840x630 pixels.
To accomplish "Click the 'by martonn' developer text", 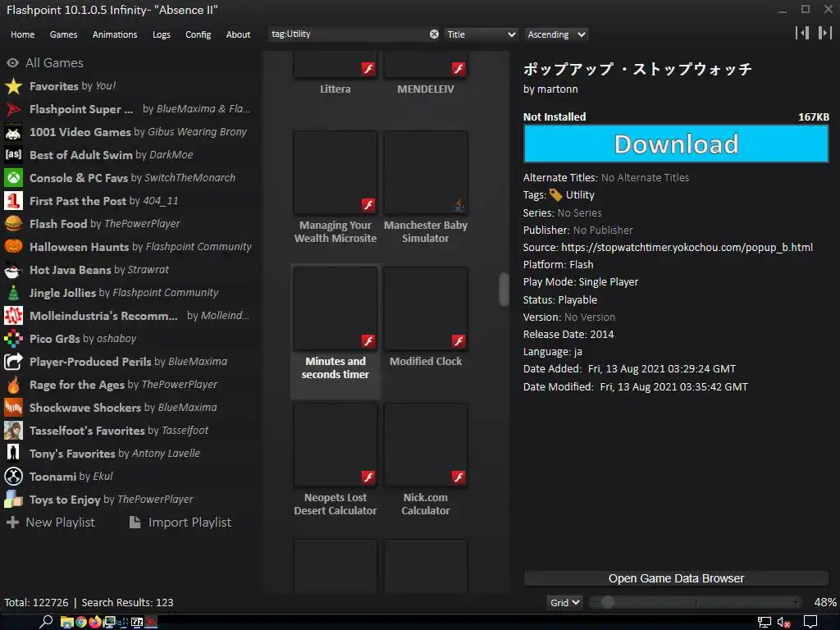I will pyautogui.click(x=550, y=89).
